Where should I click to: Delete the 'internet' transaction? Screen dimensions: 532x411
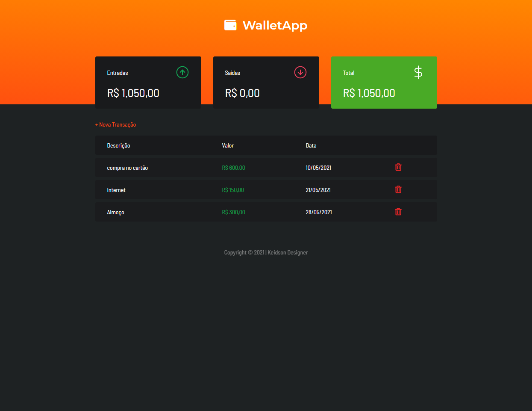click(398, 189)
